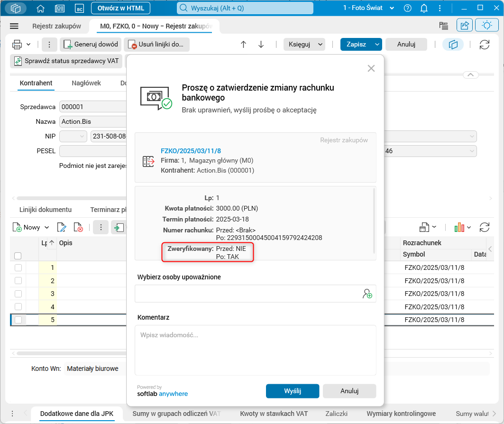Click the printer icon
504x424 pixels.
(17, 45)
